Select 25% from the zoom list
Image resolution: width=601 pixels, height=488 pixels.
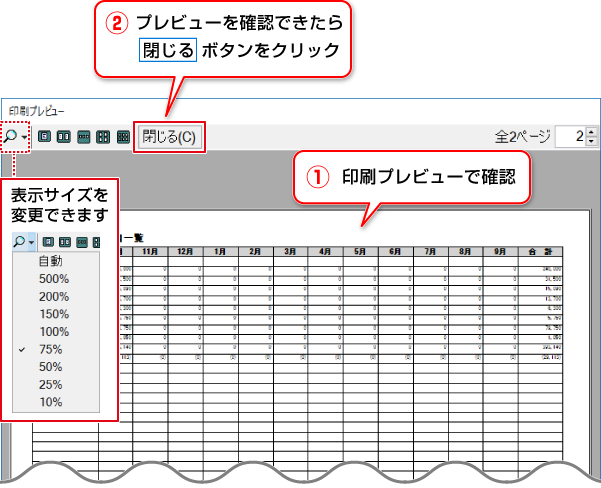[x=51, y=385]
